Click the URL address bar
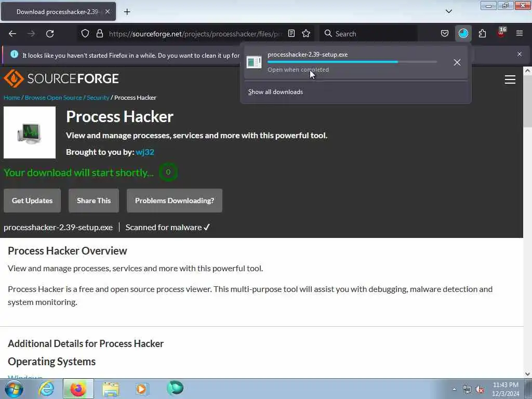Viewport: 532px width, 399px height. [x=195, y=34]
